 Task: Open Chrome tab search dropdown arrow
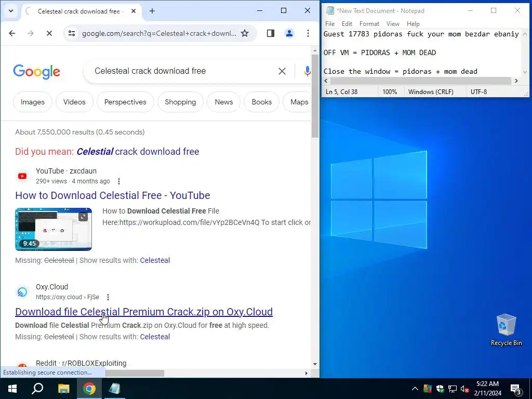[x=11, y=11]
